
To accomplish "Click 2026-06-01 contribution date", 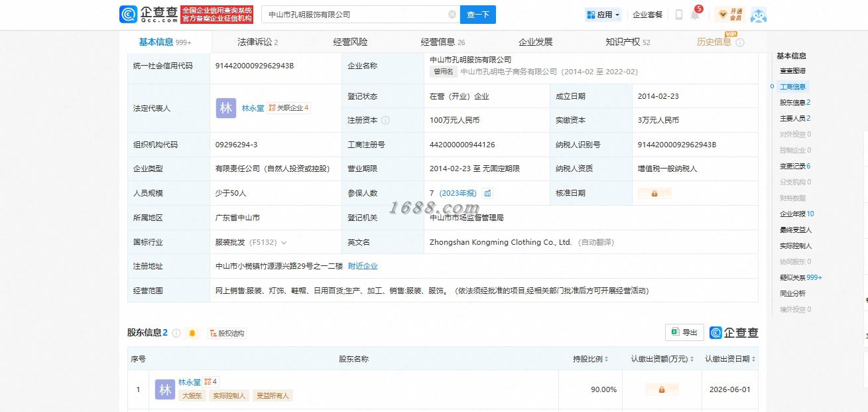I will (x=729, y=389).
